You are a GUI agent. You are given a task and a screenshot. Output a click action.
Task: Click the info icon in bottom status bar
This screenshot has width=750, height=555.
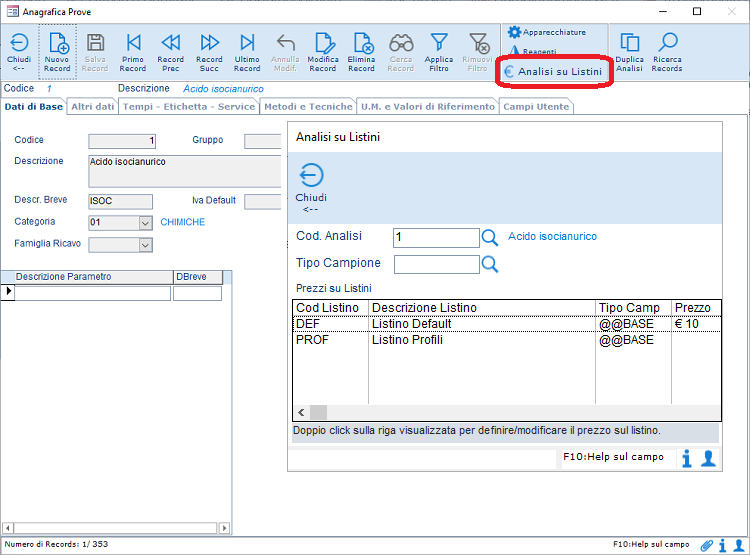723,545
